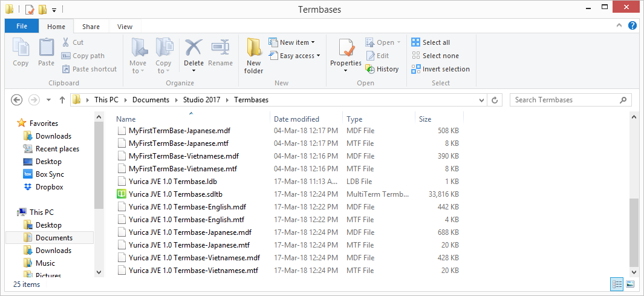Image resolution: width=644 pixels, height=296 pixels.
Task: Open Help with the question mark icon
Action: (633, 25)
